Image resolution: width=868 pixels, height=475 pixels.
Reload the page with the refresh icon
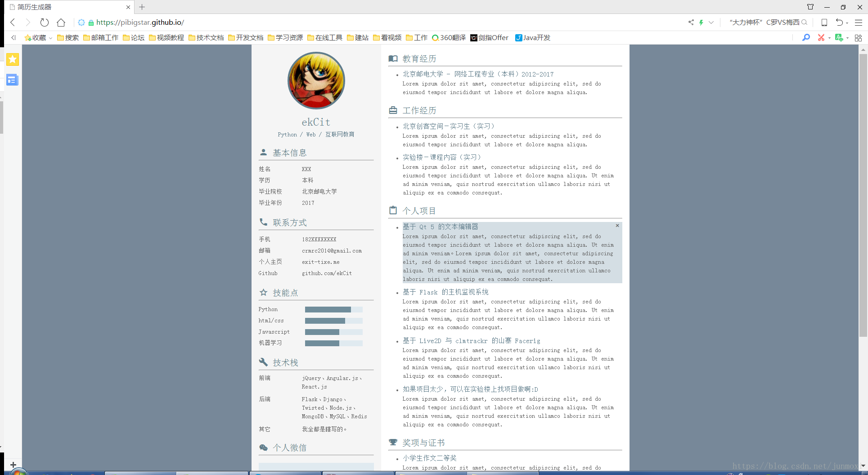(x=44, y=23)
